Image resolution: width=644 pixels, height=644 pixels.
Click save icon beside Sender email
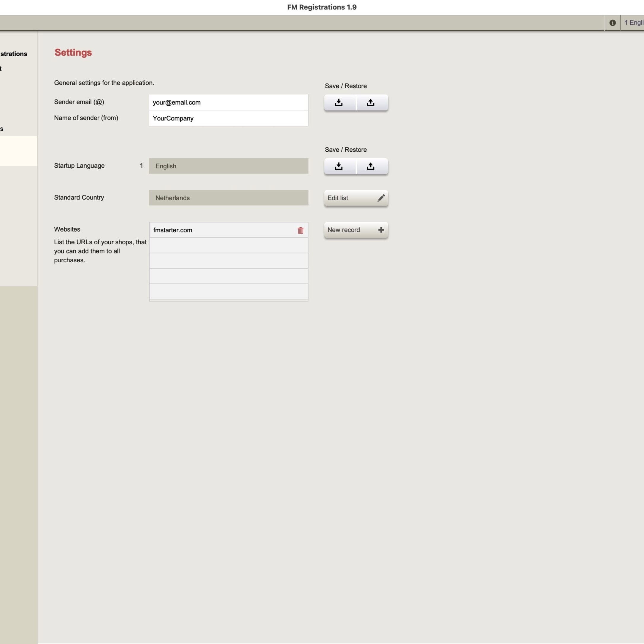[338, 102]
